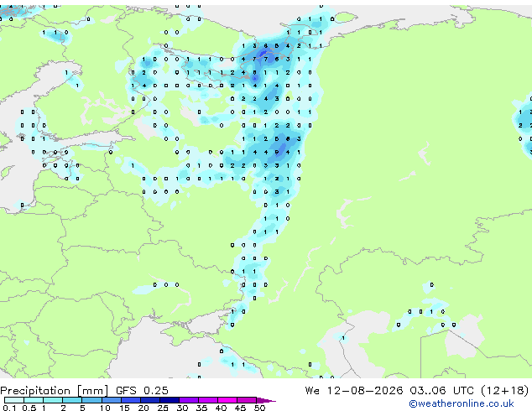Pick the 10–15 mm legend swatch
The height and width of the screenshot is (411, 532).
pos(111,400)
